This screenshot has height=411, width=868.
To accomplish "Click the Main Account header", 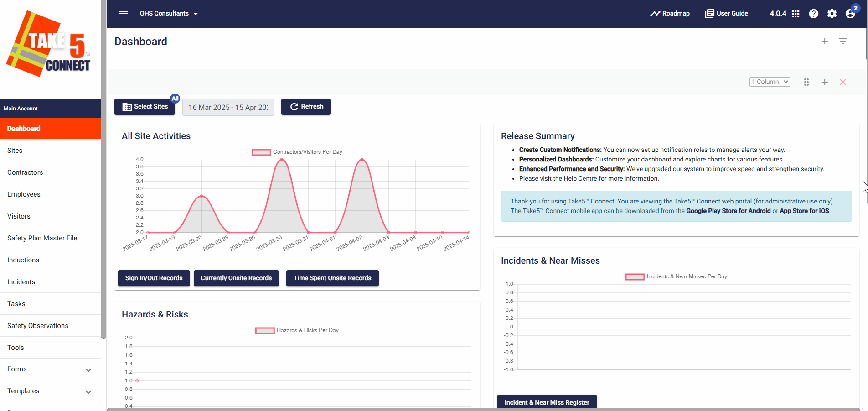I will [50, 109].
